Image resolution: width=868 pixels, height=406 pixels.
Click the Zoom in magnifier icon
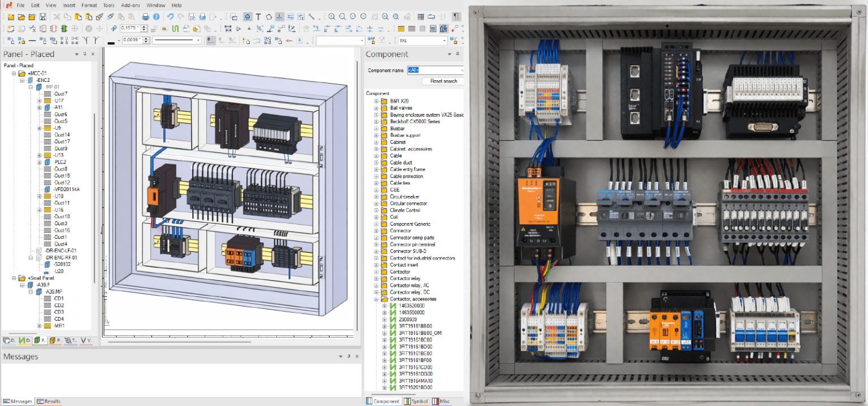[332, 17]
